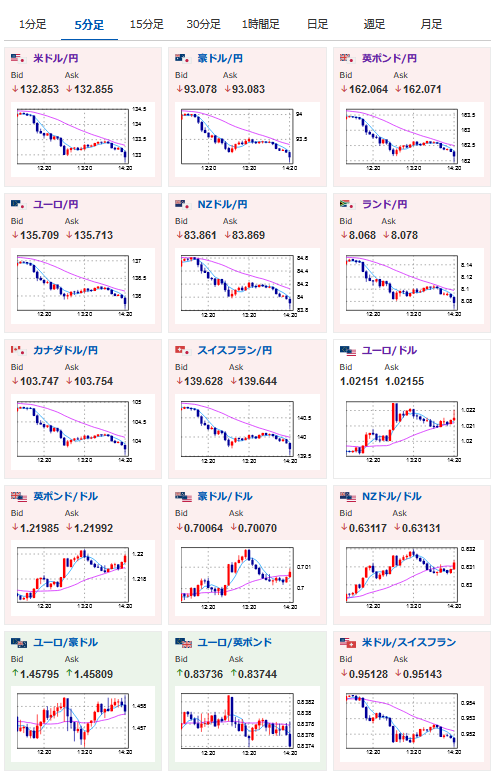This screenshot has height=773, width=493.
Task: Click the Swiss flag icon beside スイスフラン/円
Action: click(x=182, y=350)
